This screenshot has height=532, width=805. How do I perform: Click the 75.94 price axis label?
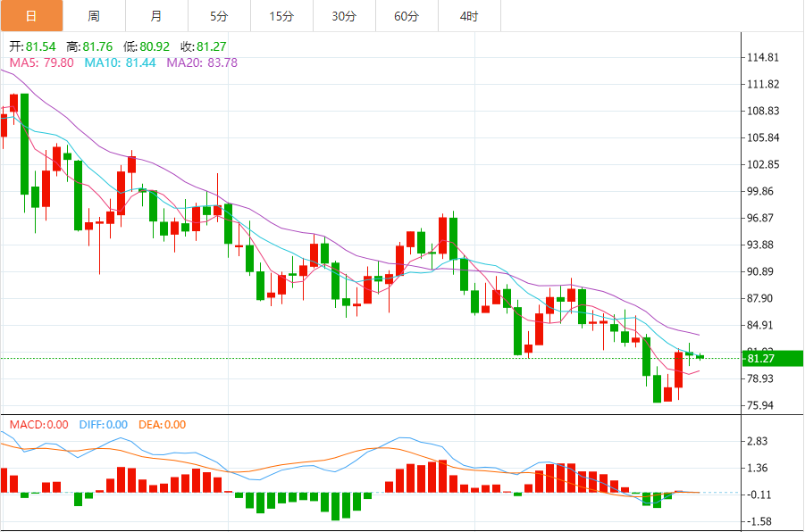tap(759, 405)
